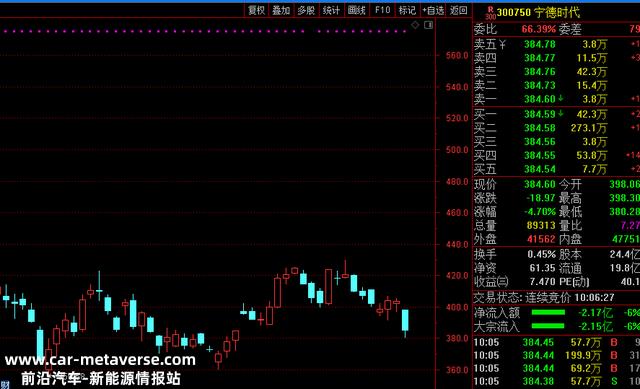Add stock with +自选 button

433,10
